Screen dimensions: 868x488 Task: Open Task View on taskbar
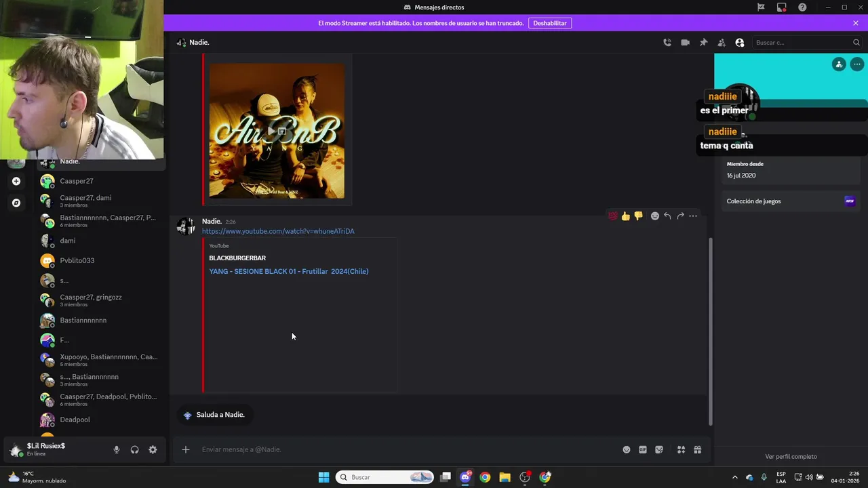click(446, 477)
